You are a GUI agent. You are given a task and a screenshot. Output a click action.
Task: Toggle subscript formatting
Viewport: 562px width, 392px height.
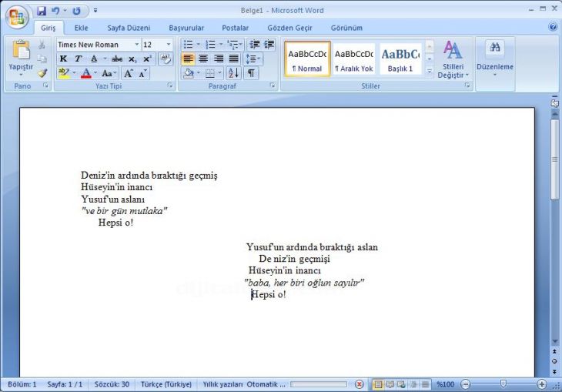tap(132, 59)
